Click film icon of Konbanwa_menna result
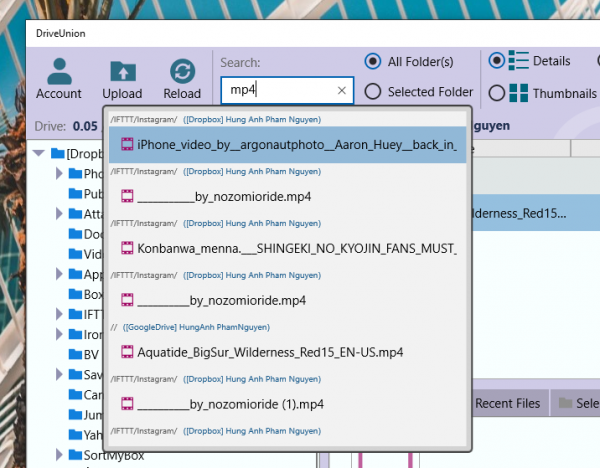This screenshot has width=600, height=468. click(127, 248)
